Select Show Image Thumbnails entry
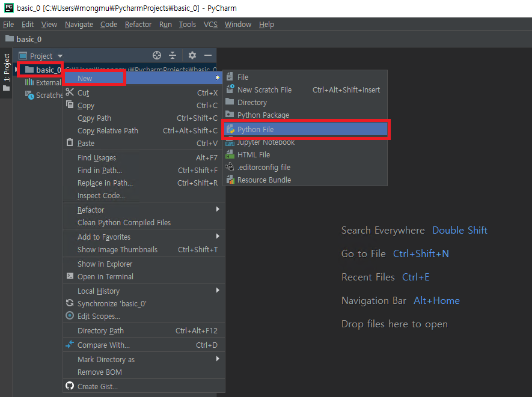The image size is (532, 397). click(x=144, y=249)
